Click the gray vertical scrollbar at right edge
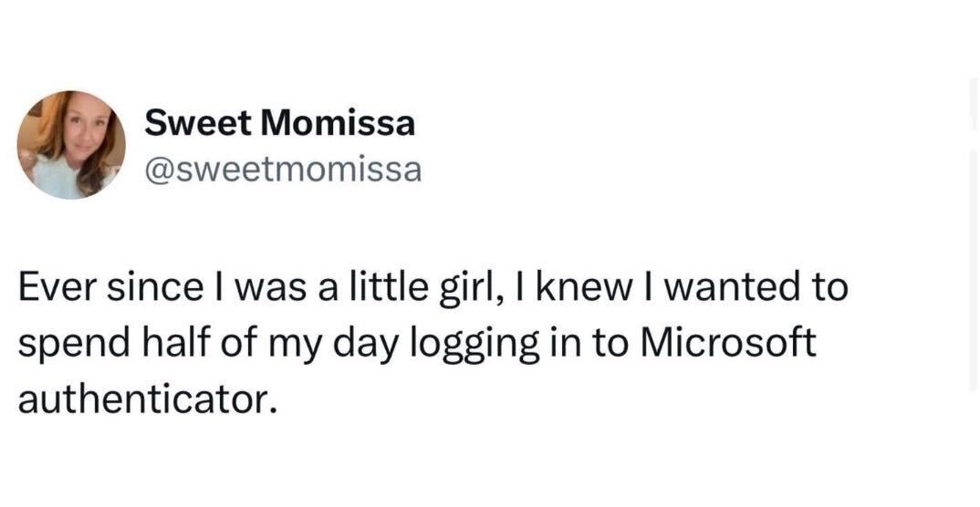 (x=972, y=274)
